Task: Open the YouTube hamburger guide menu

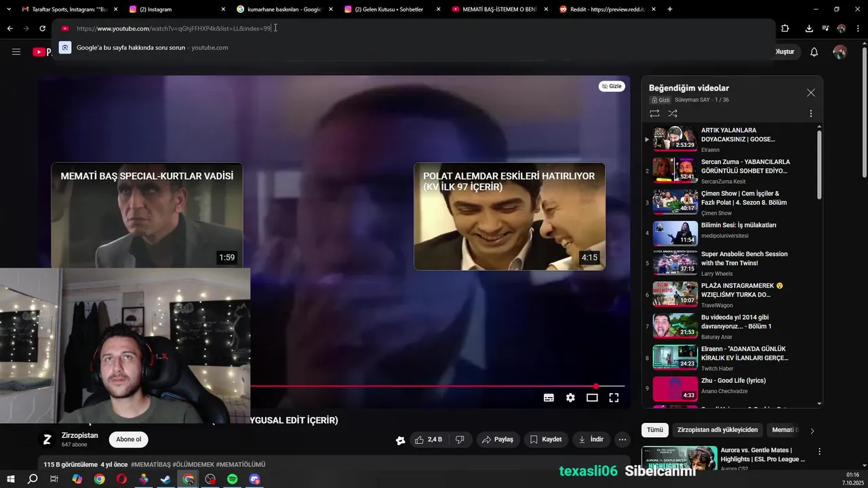Action: pos(16,52)
